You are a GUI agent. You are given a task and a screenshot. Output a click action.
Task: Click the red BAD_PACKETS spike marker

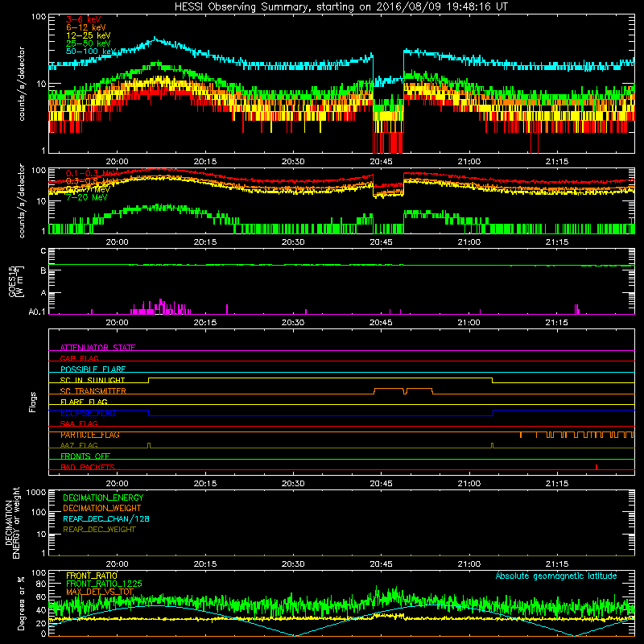(x=597, y=467)
